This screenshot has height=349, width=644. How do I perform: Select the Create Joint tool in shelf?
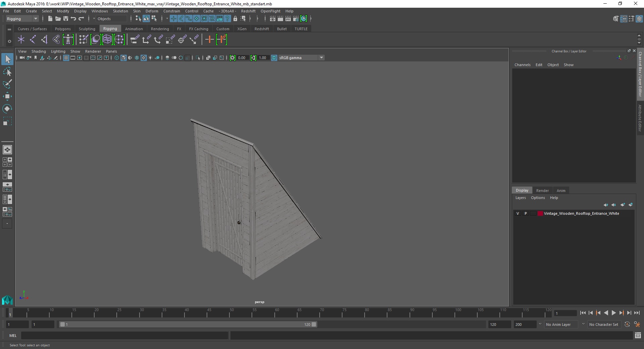[x=33, y=40]
